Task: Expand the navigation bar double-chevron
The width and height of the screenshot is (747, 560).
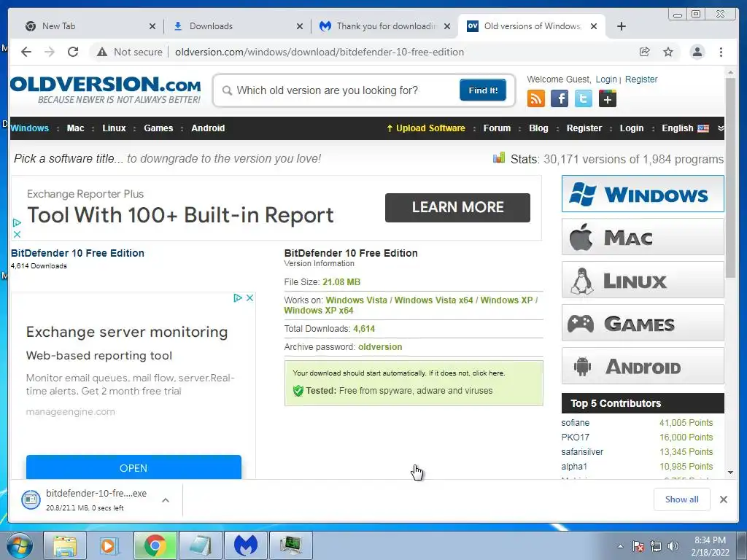Action: pyautogui.click(x=720, y=128)
